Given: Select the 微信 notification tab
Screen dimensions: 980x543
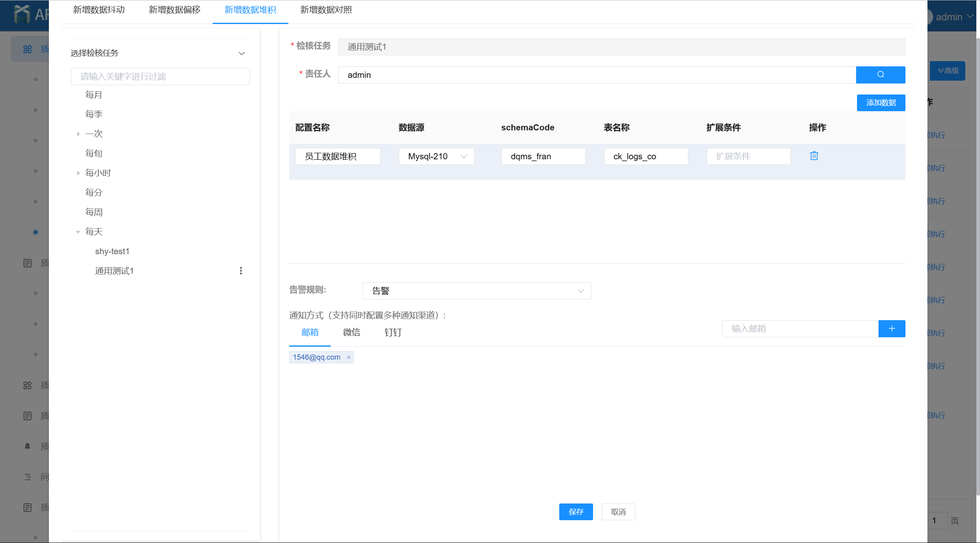Looking at the screenshot, I should [x=351, y=332].
